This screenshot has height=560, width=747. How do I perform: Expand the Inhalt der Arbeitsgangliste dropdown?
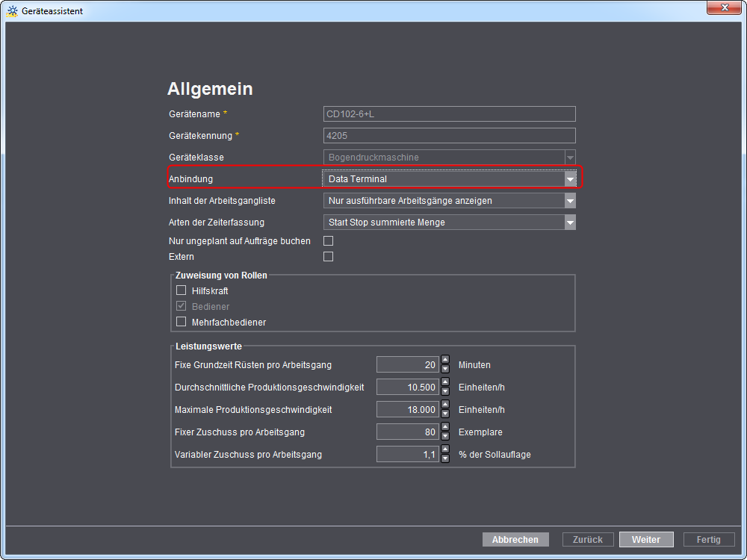(x=570, y=201)
